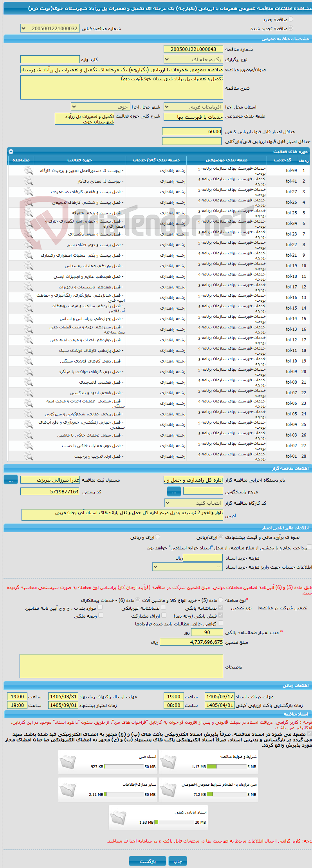Open view icon for row tol-07
This screenshot has width=312, height=868.
point(28,393)
